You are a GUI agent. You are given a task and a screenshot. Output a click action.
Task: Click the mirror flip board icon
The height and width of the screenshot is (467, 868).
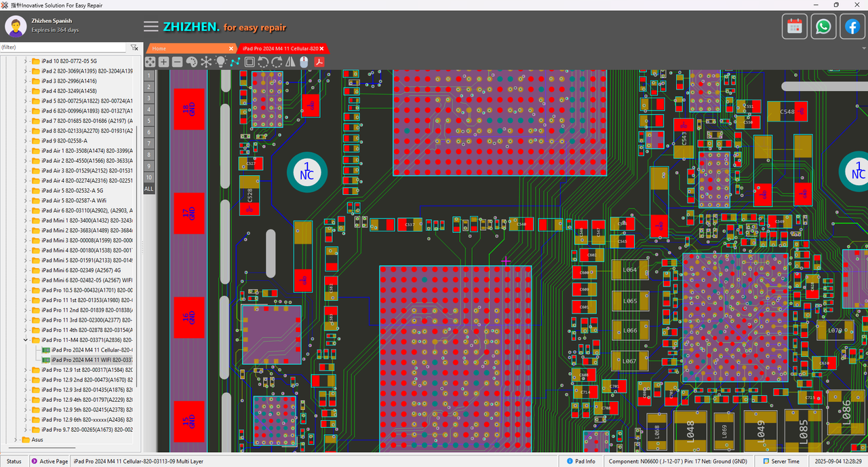tap(290, 62)
